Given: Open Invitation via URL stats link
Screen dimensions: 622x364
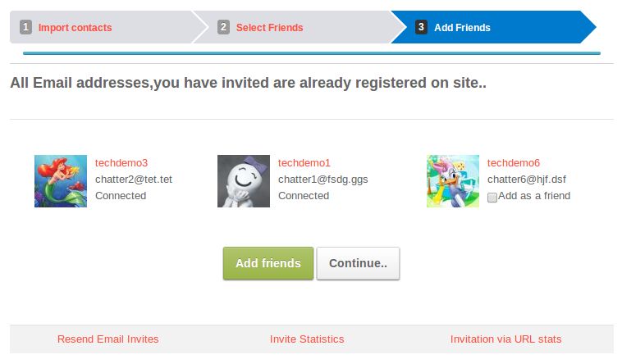Looking at the screenshot, I should [x=506, y=339].
